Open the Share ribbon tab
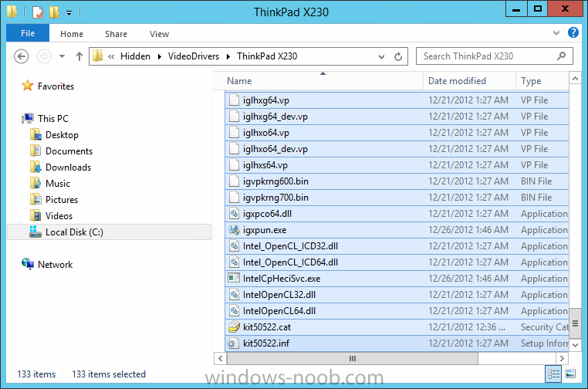 click(116, 34)
